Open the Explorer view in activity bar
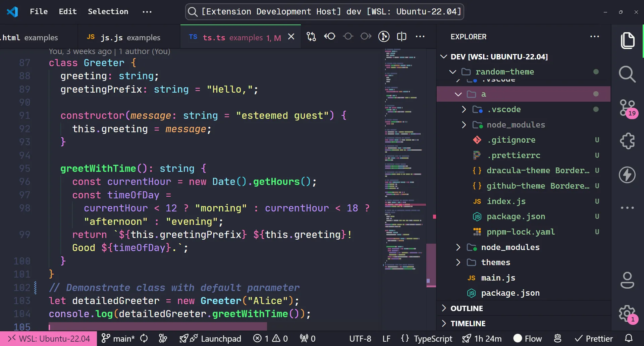 (627, 41)
